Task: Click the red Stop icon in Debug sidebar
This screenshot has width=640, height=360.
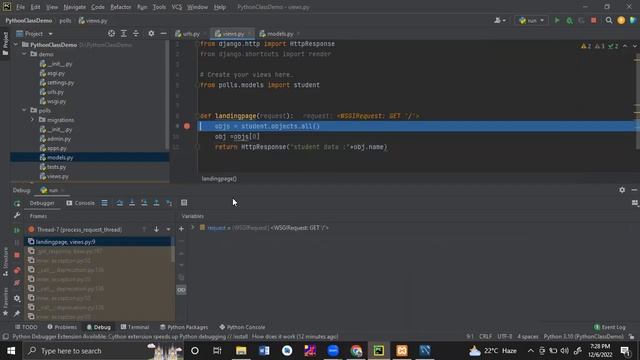Action: click(17, 255)
